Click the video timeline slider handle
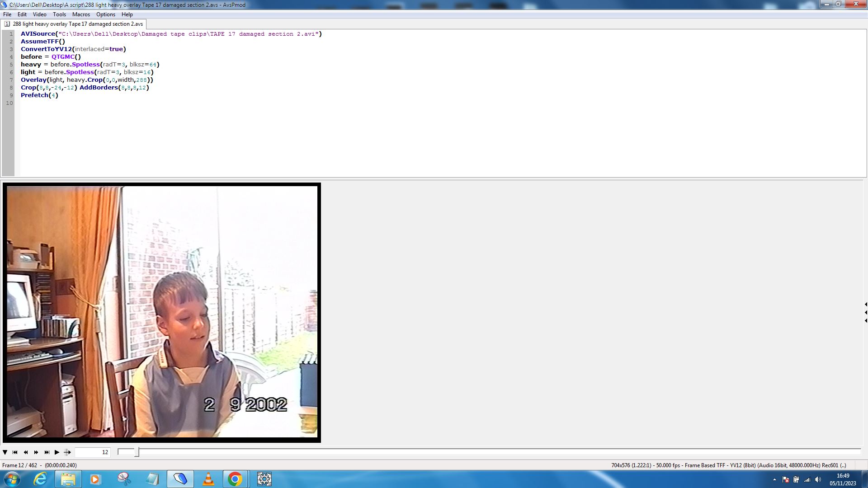Image resolution: width=868 pixels, height=488 pixels. 137,452
